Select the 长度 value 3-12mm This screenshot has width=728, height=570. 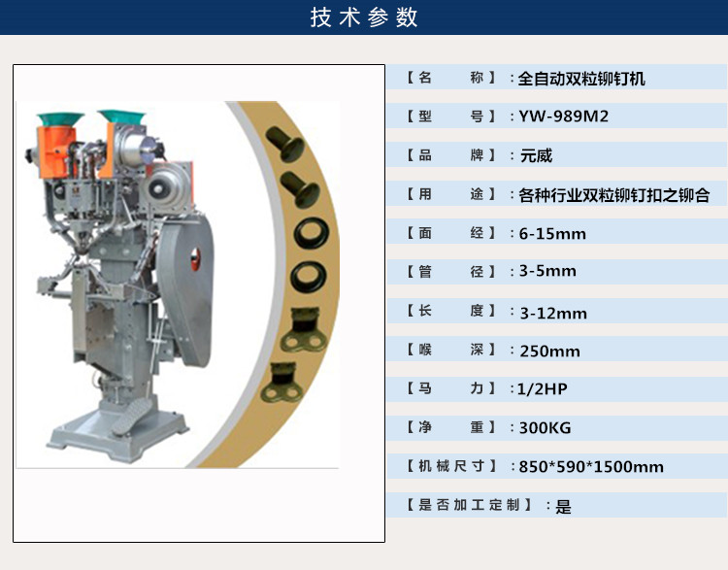[553, 313]
